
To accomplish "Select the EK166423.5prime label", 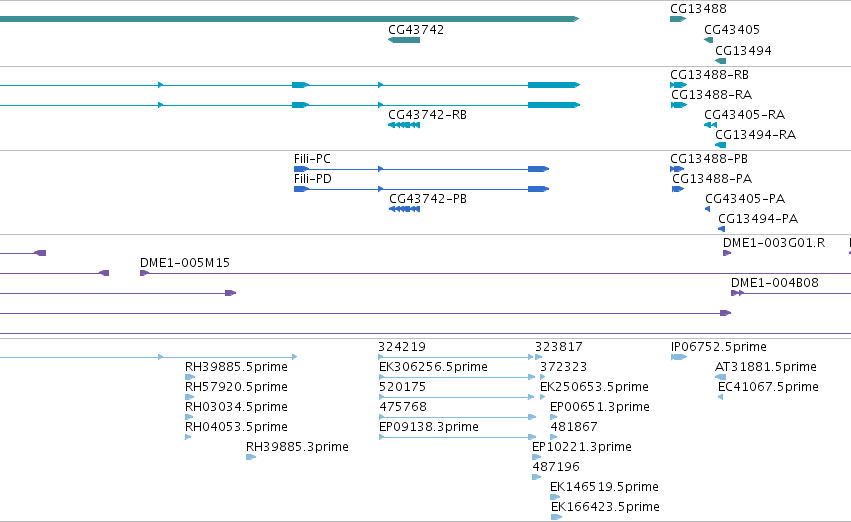I will [605, 507].
